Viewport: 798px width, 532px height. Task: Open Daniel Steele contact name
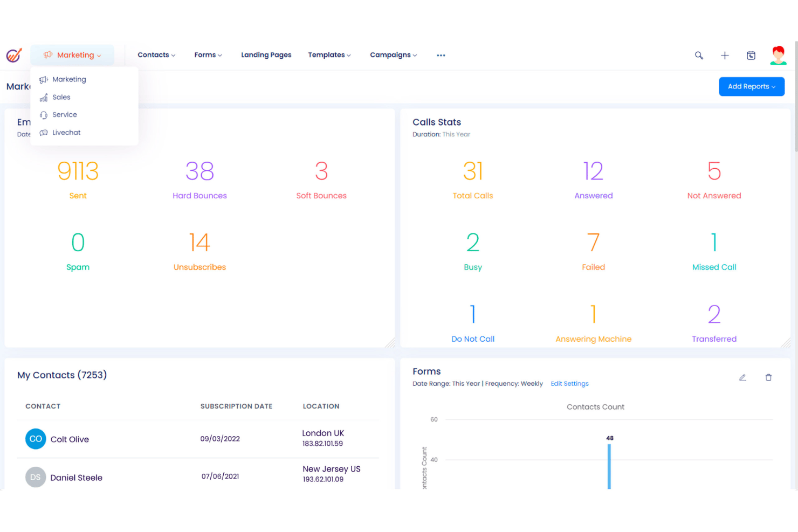pyautogui.click(x=76, y=478)
